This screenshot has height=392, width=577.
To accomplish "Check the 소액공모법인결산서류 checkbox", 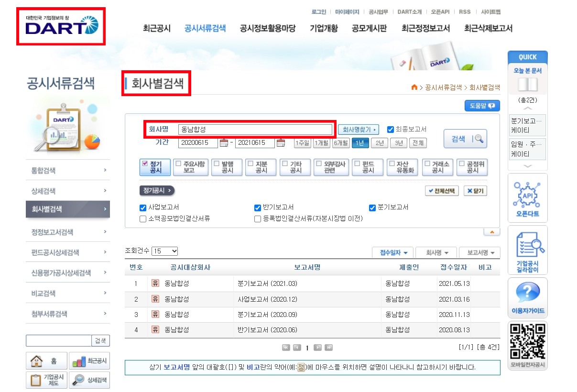I will coord(142,219).
